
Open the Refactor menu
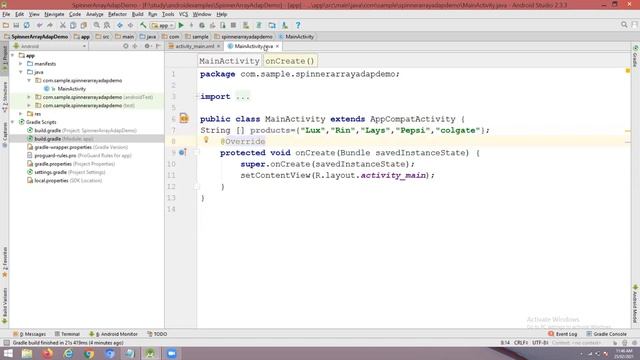[117, 14]
